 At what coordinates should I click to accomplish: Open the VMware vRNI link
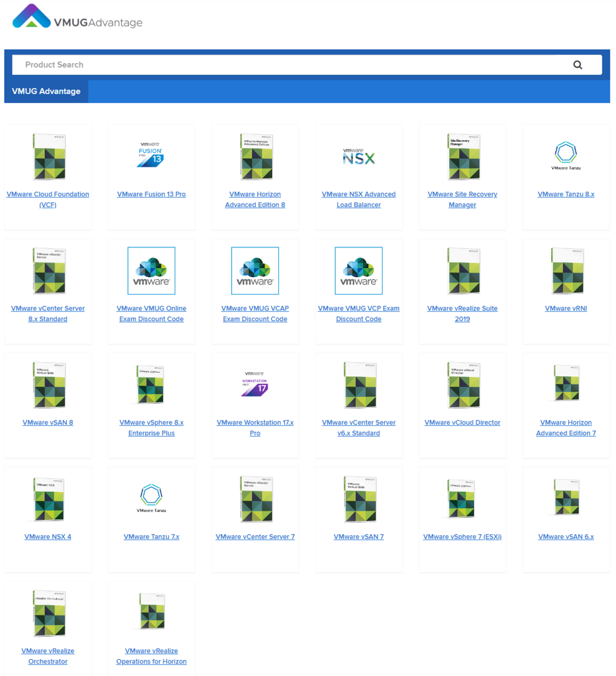[566, 309]
